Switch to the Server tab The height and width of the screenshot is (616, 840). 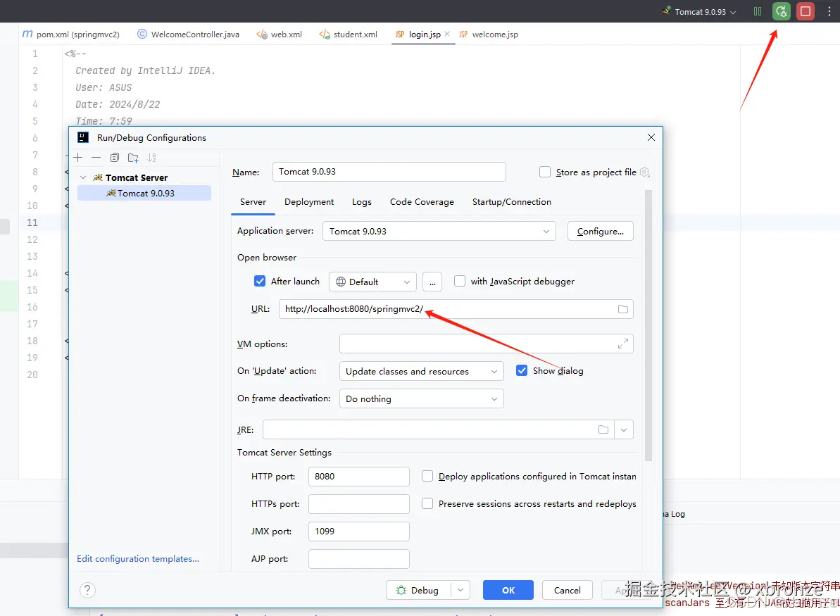[x=253, y=202]
